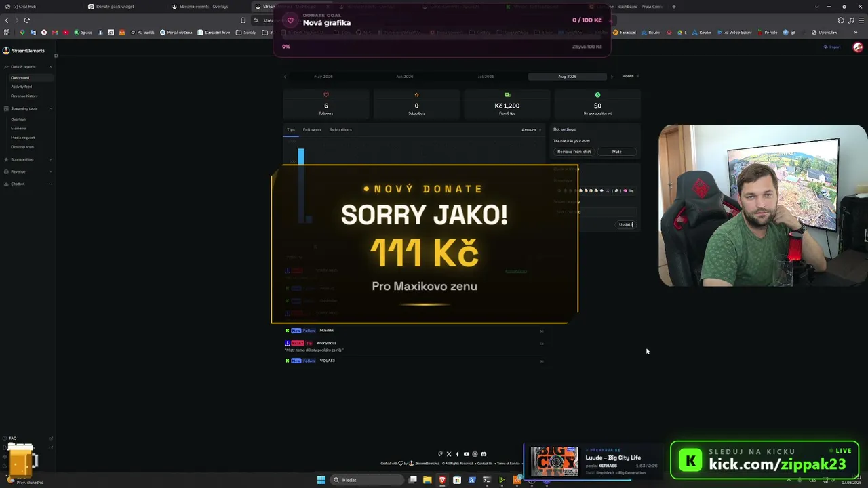
Task: Select May 2026 in the month selector
Action: 323,77
